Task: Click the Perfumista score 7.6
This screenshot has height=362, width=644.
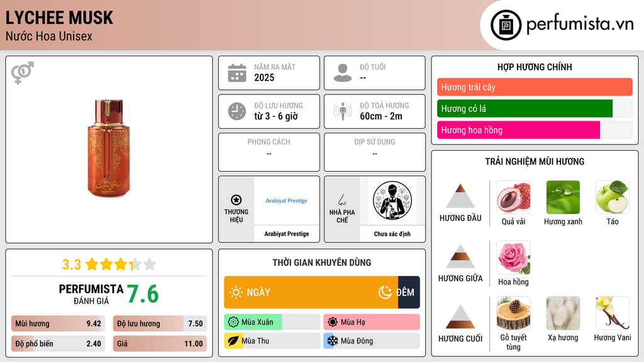Action: (x=143, y=294)
